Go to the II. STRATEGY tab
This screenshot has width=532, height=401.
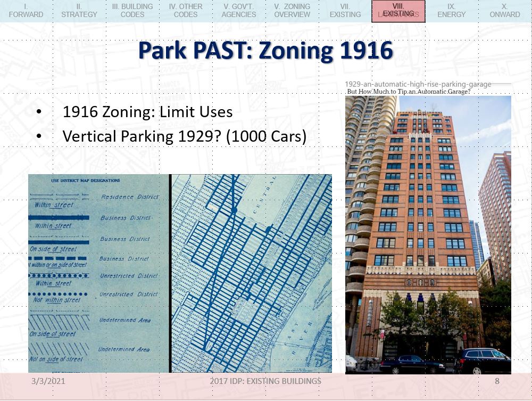click(x=79, y=11)
